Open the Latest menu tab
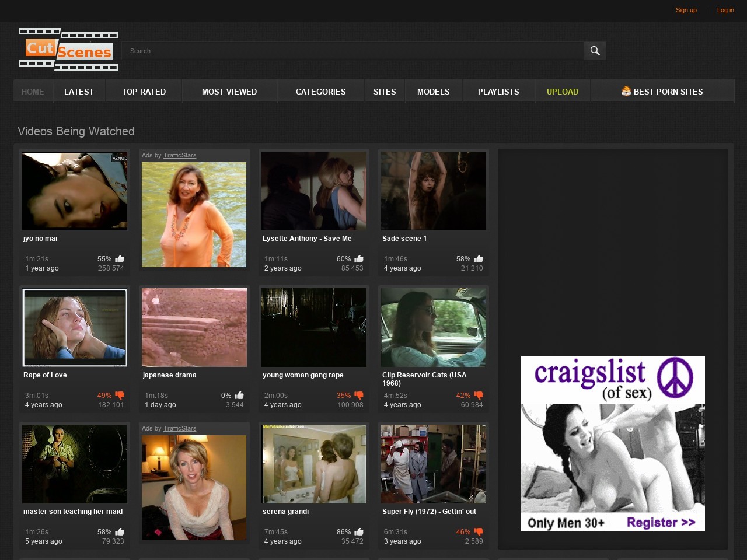Image resolution: width=747 pixels, height=560 pixels. pos(79,92)
